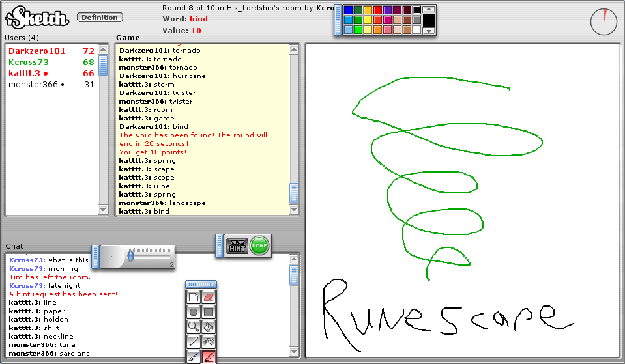Click the palette down arrow
This screenshot has height=364, width=625.
click(428, 31)
